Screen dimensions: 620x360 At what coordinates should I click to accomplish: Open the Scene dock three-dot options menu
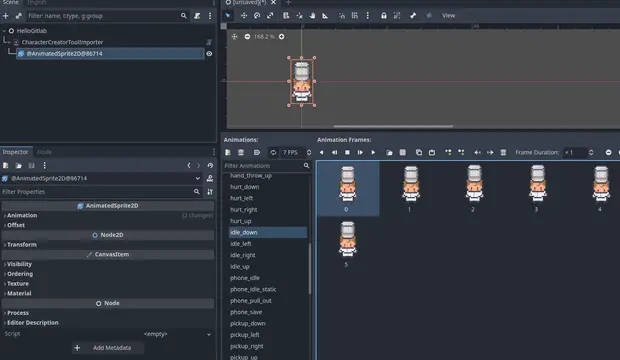pyautogui.click(x=210, y=16)
